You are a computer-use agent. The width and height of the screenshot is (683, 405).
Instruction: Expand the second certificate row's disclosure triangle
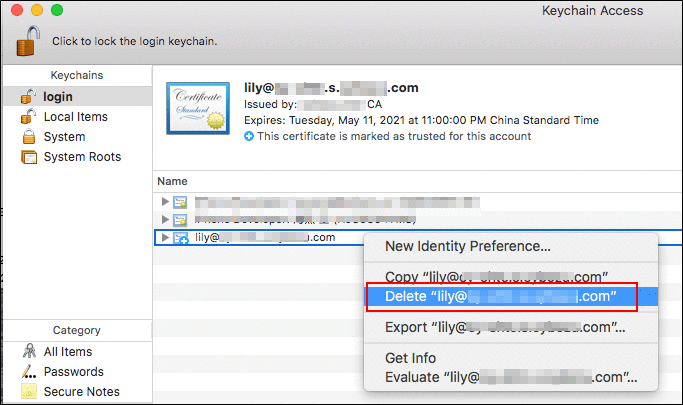click(x=165, y=219)
